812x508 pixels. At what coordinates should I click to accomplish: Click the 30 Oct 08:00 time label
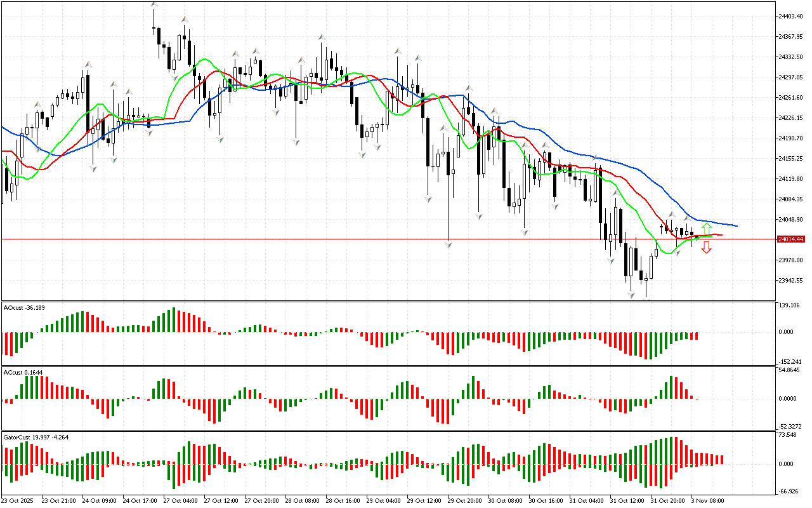504,501
